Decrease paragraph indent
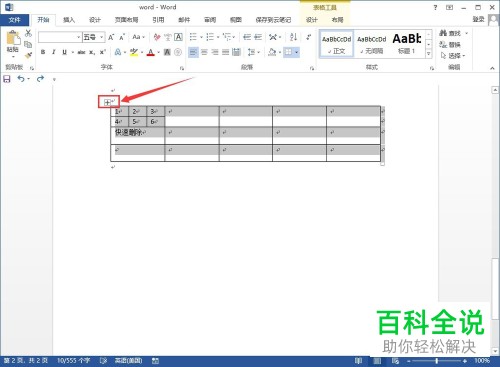This screenshot has width=500, height=367. (x=247, y=37)
